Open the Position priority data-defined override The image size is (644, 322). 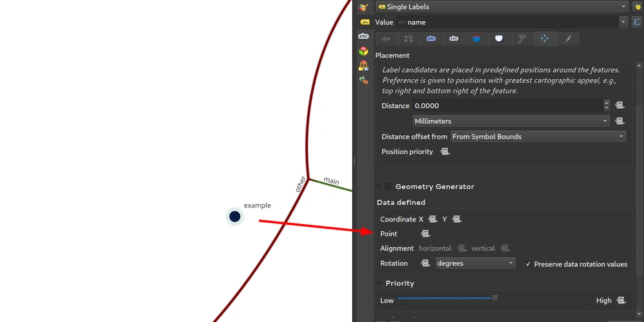(x=445, y=151)
